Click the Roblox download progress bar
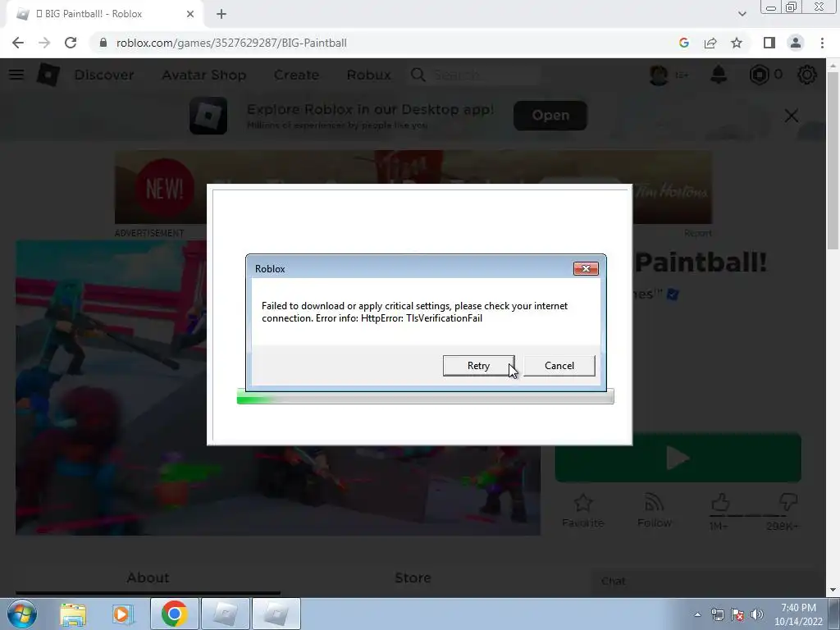This screenshot has height=630, width=840. click(x=426, y=397)
